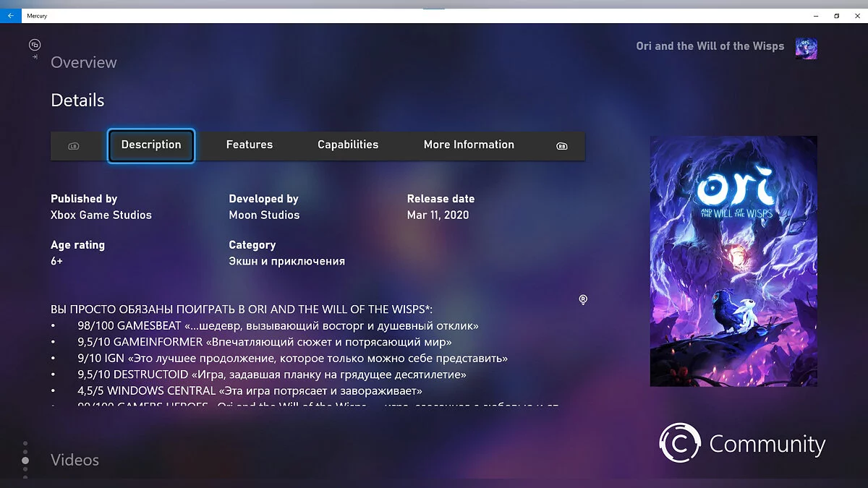Open the Description tab
Image resolution: width=868 pixels, height=488 pixels.
[x=151, y=145]
